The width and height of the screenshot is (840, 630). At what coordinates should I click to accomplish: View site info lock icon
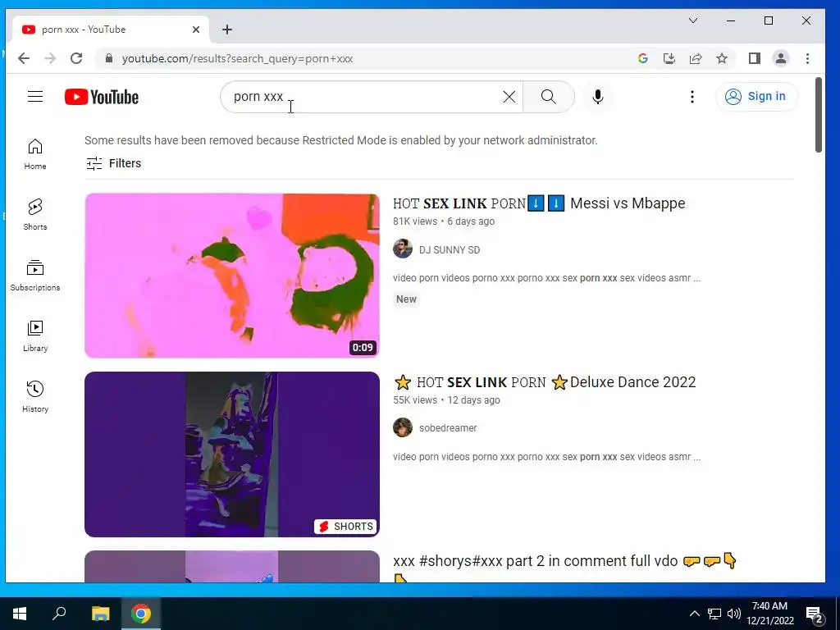109,58
